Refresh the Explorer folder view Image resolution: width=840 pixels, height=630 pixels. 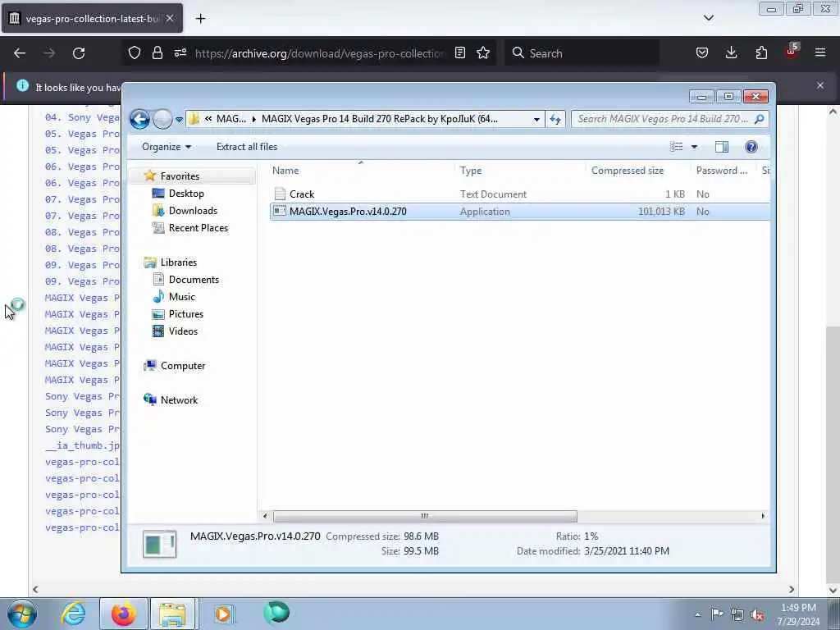pyautogui.click(x=555, y=120)
